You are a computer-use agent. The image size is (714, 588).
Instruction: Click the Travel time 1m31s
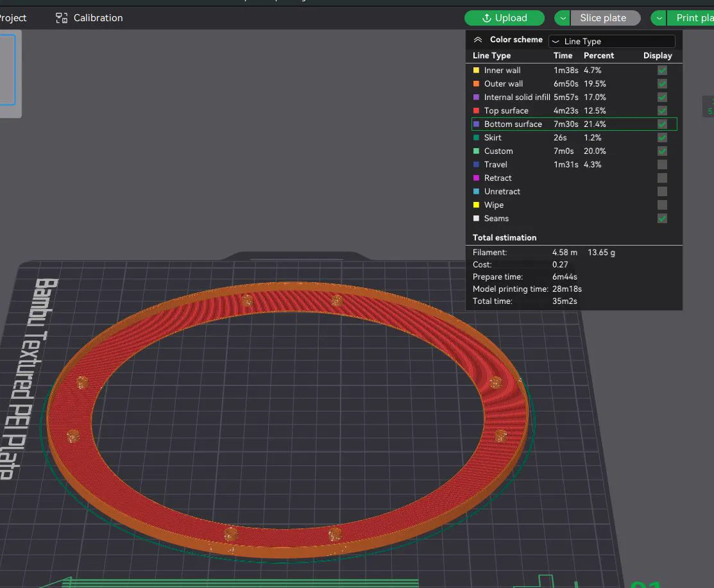566,164
